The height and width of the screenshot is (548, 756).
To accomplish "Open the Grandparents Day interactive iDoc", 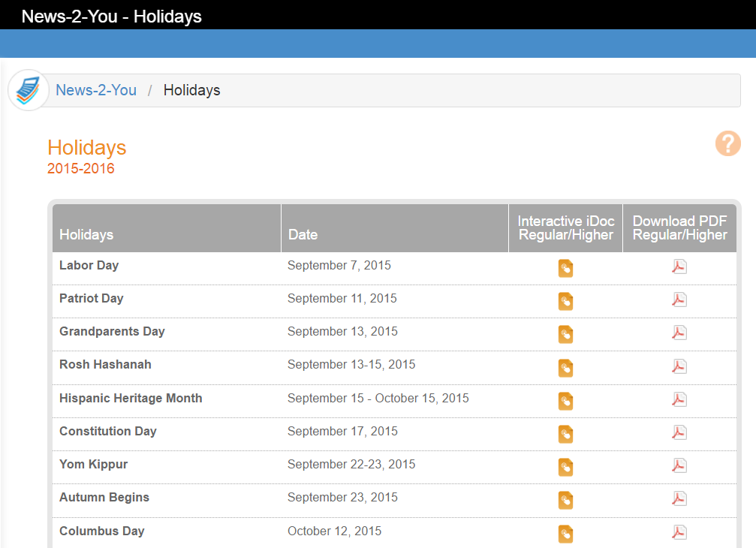I will [x=565, y=335].
